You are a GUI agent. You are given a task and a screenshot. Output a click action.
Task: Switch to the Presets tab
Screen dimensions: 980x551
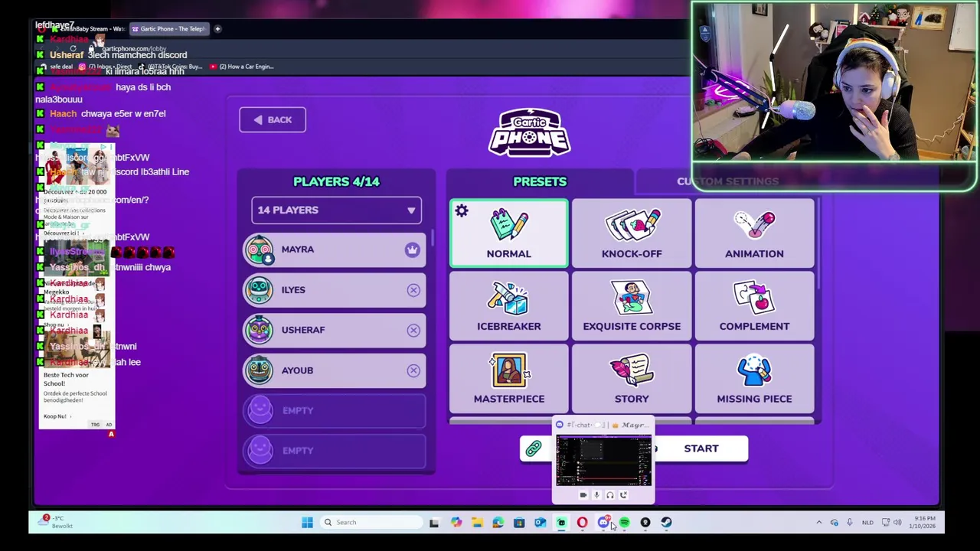540,181
